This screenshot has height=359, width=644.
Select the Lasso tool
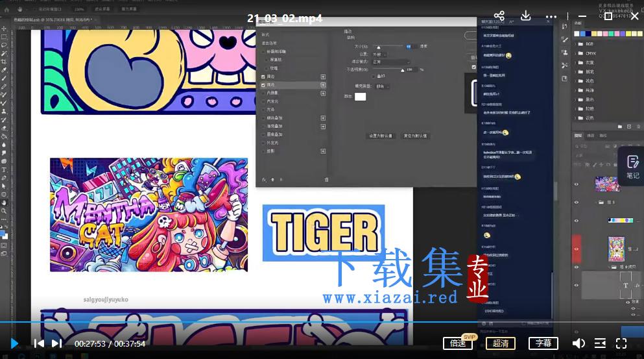pos(4,45)
